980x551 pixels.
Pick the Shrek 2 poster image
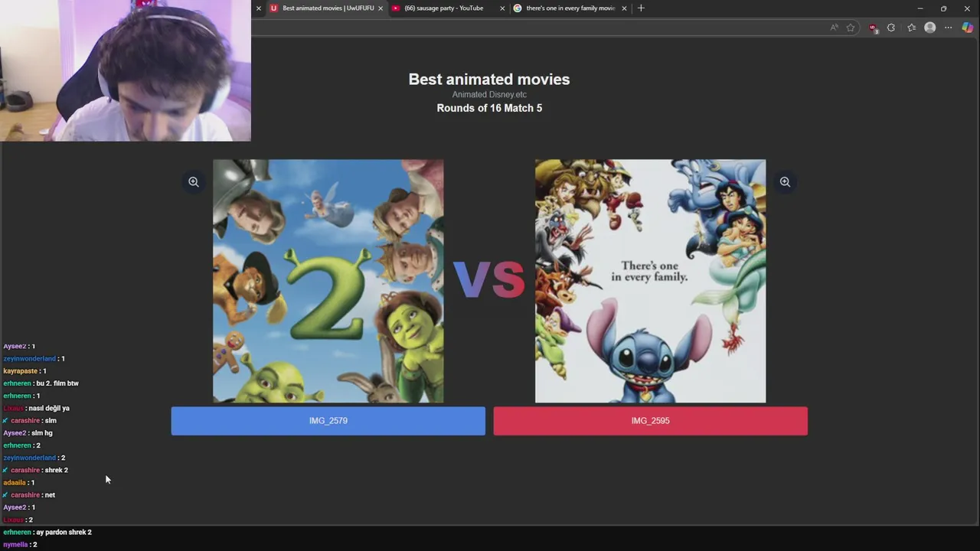tap(328, 281)
